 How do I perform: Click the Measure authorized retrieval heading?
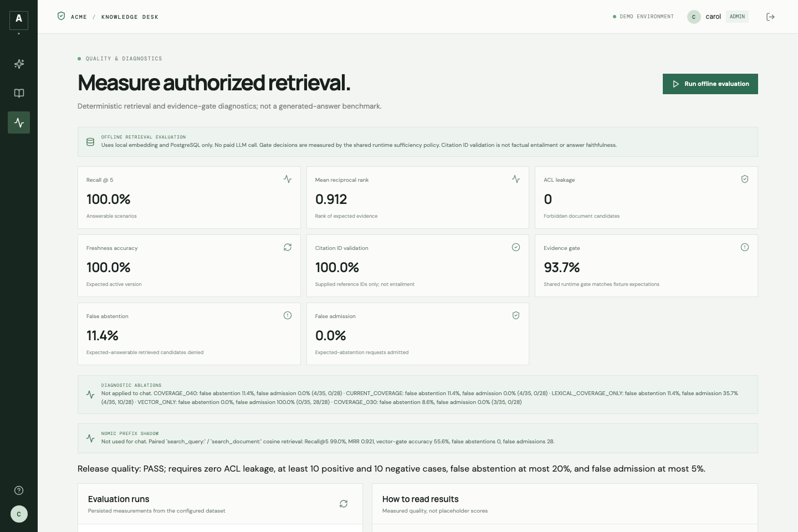(214, 83)
